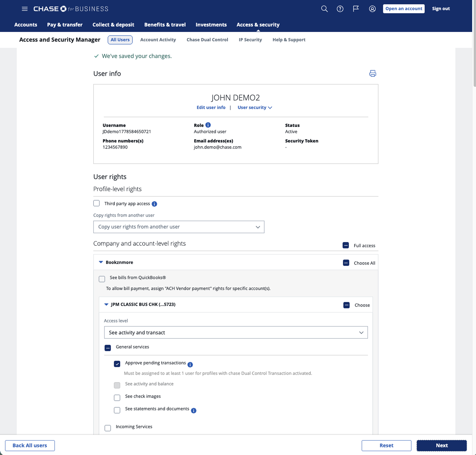
Task: Click the Edit user info link
Action: pyautogui.click(x=211, y=107)
